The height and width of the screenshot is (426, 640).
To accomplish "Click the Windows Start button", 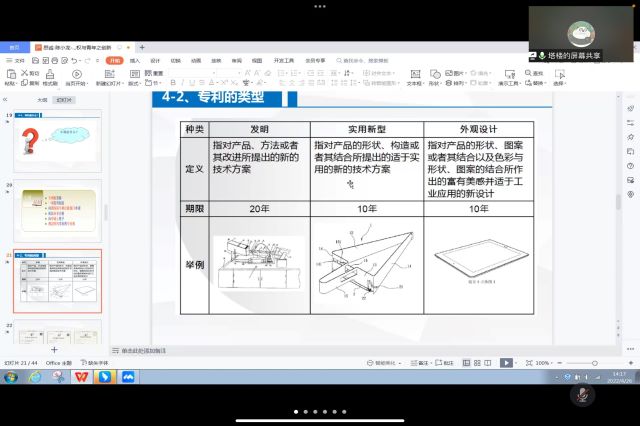I will [10, 377].
